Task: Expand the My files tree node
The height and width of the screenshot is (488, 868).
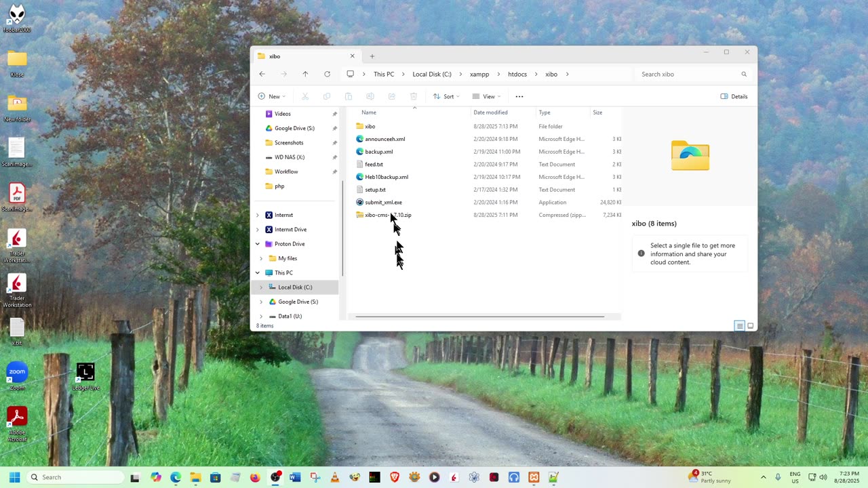Action: point(261,258)
